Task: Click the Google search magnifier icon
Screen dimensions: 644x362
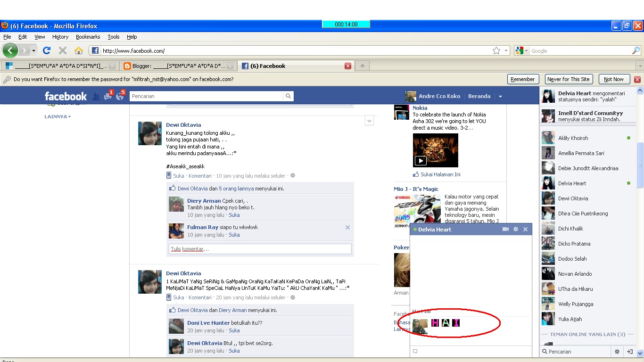Action: (636, 50)
